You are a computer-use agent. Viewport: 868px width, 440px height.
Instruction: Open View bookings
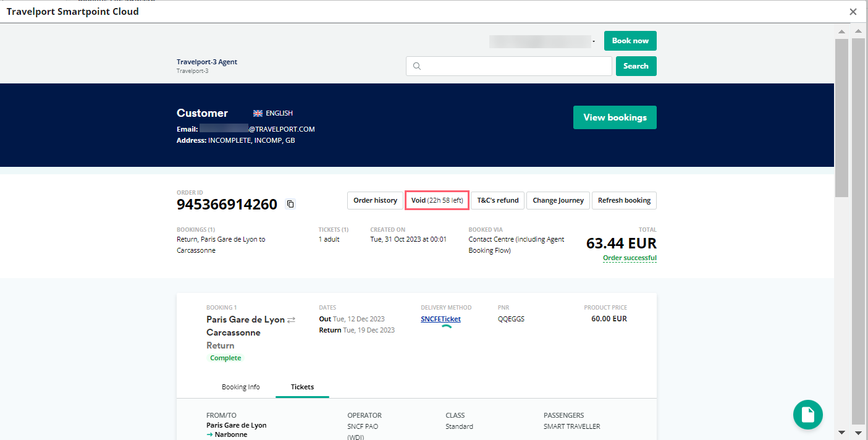(615, 117)
